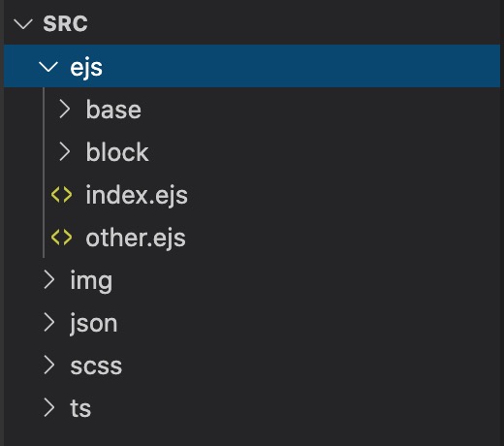Collapse the SRC section chevron
Viewport: 504px width, 446px height.
23,24
